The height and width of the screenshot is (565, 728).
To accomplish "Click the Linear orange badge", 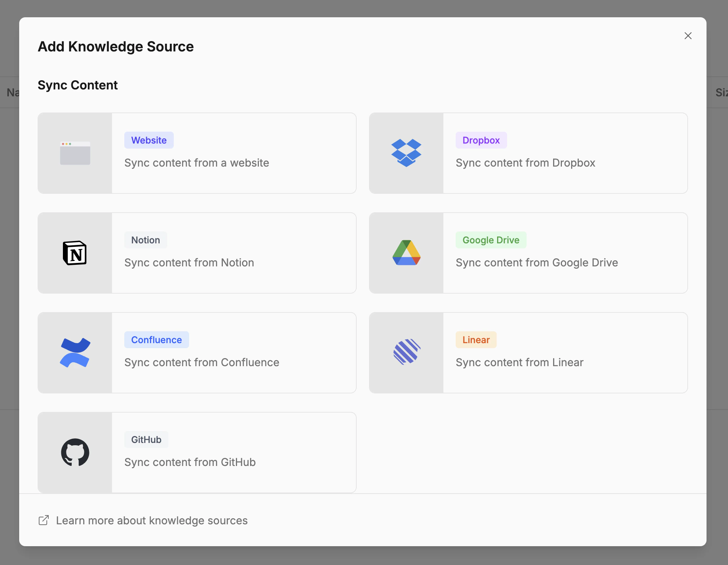I will [476, 340].
